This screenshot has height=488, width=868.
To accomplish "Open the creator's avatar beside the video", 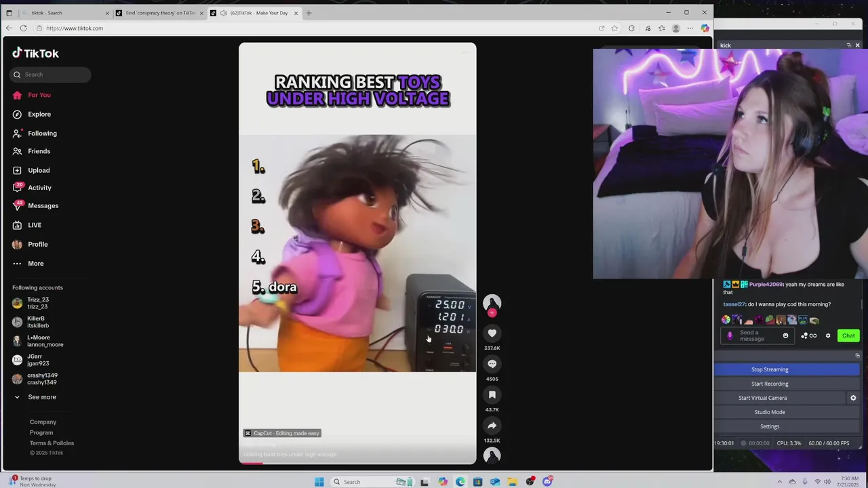I will [492, 302].
